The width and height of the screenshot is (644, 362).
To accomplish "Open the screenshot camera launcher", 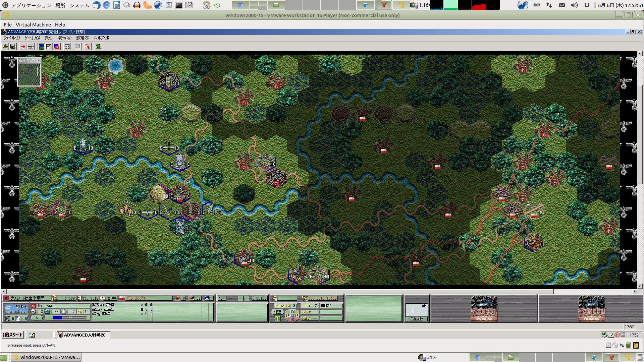I will pos(189,5).
